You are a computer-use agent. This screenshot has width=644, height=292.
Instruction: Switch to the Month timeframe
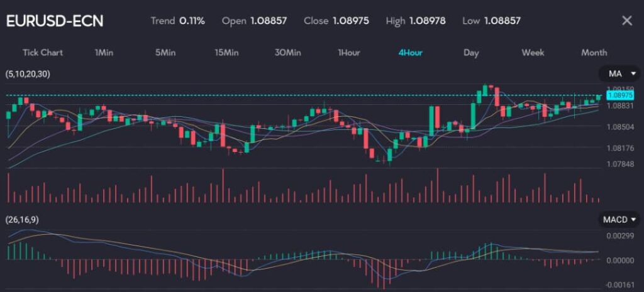pos(594,52)
